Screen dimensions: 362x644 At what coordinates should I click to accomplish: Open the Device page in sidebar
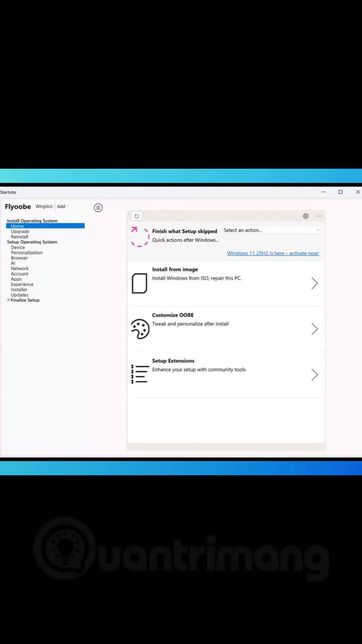point(18,247)
